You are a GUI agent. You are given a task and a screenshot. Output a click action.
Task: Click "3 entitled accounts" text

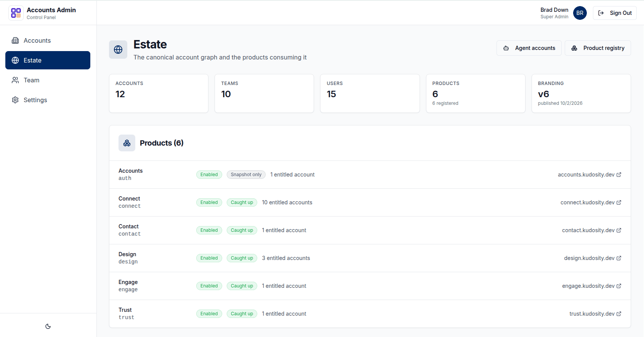coord(286,258)
